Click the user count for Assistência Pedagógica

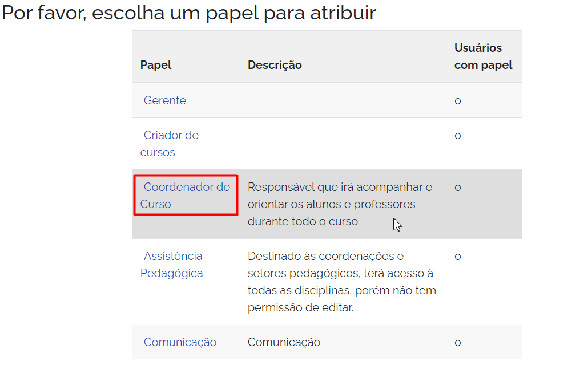(458, 257)
